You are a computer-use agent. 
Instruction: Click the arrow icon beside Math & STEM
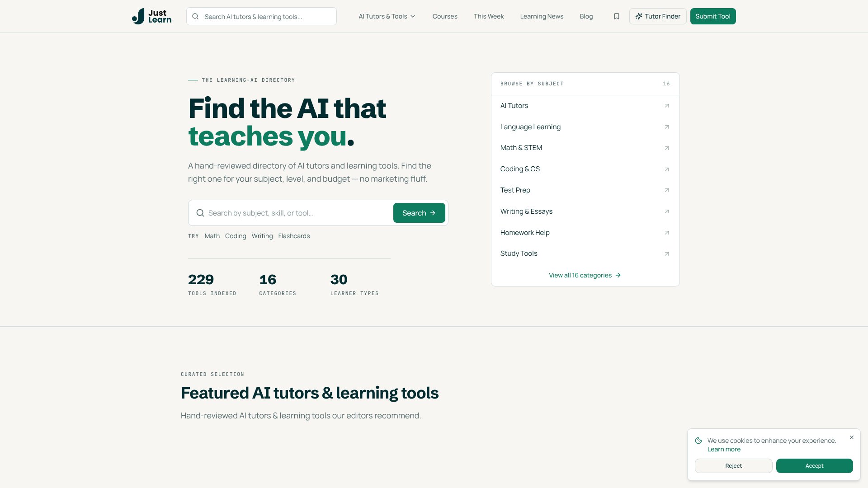[666, 148]
